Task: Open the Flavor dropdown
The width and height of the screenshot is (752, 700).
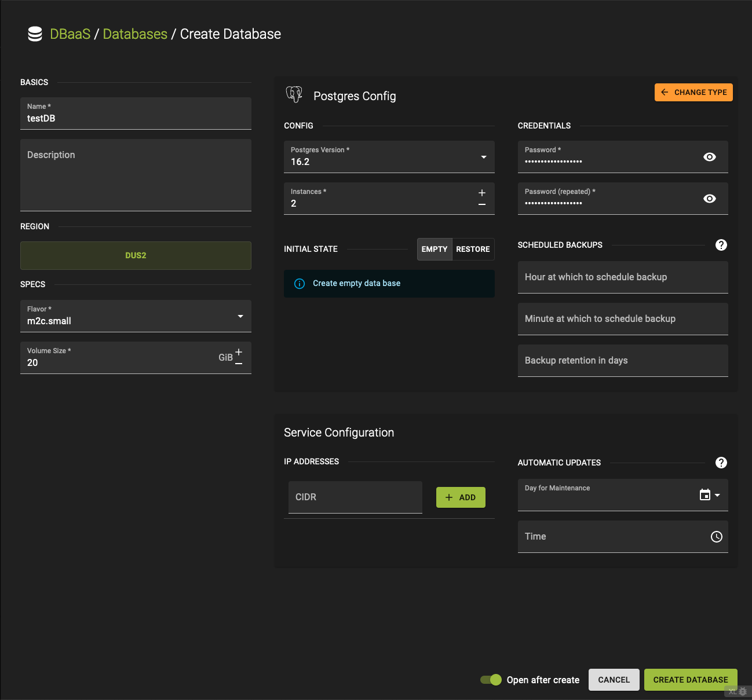Action: click(240, 316)
